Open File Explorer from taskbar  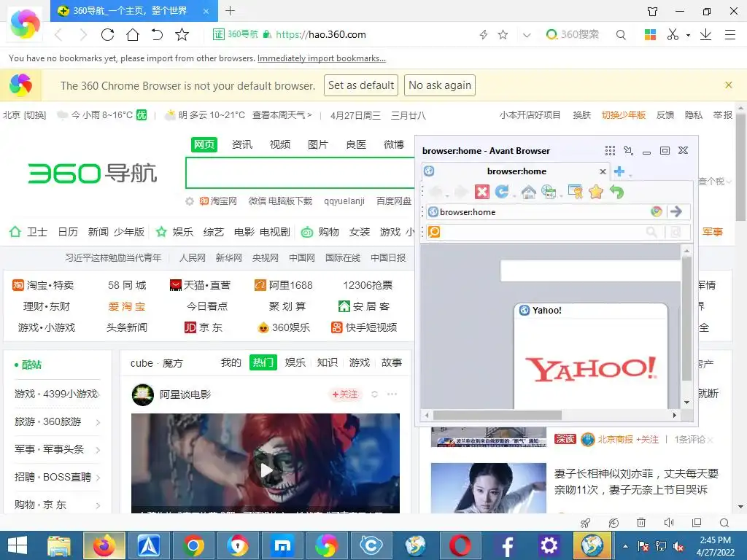pos(59,545)
